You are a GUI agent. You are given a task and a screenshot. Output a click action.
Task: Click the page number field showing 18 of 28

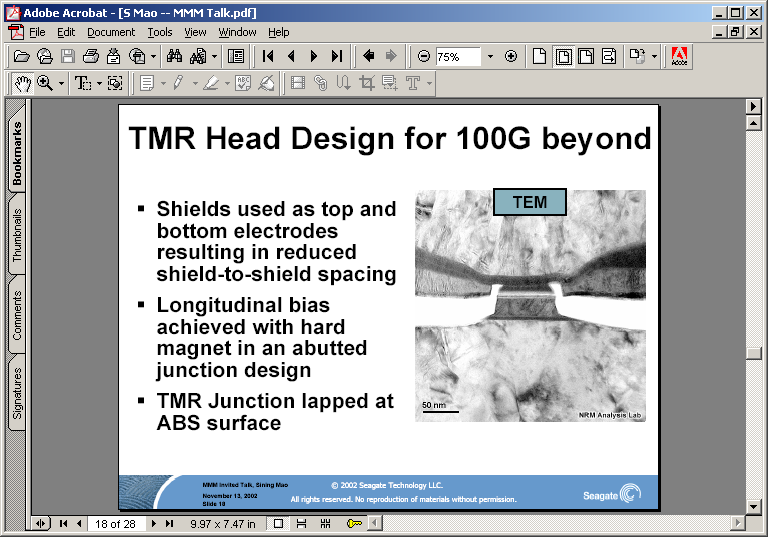point(116,523)
